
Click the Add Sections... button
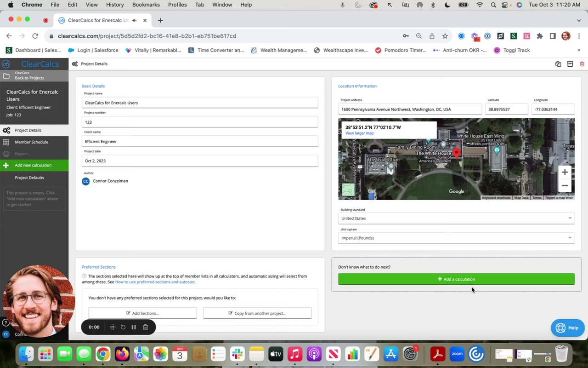pos(142,313)
